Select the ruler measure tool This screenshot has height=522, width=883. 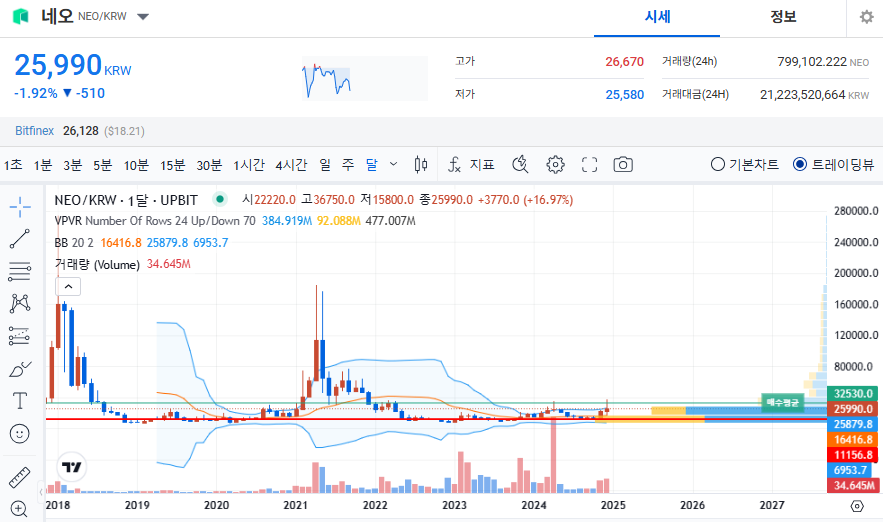tap(20, 477)
